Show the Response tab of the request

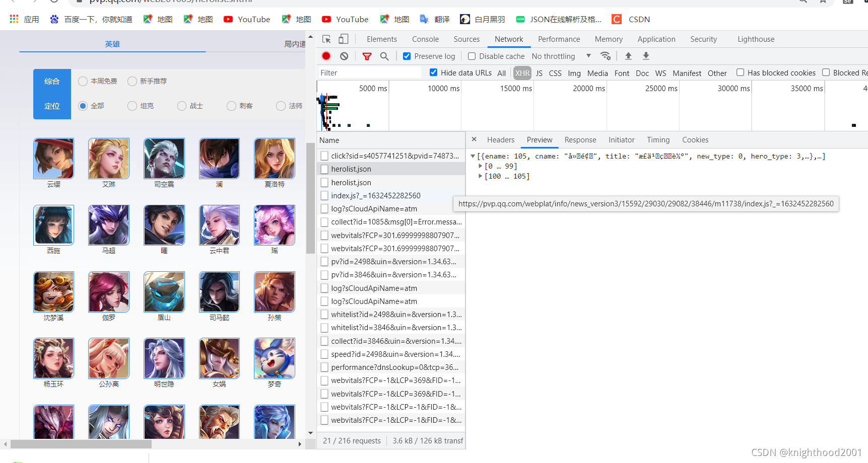point(580,140)
